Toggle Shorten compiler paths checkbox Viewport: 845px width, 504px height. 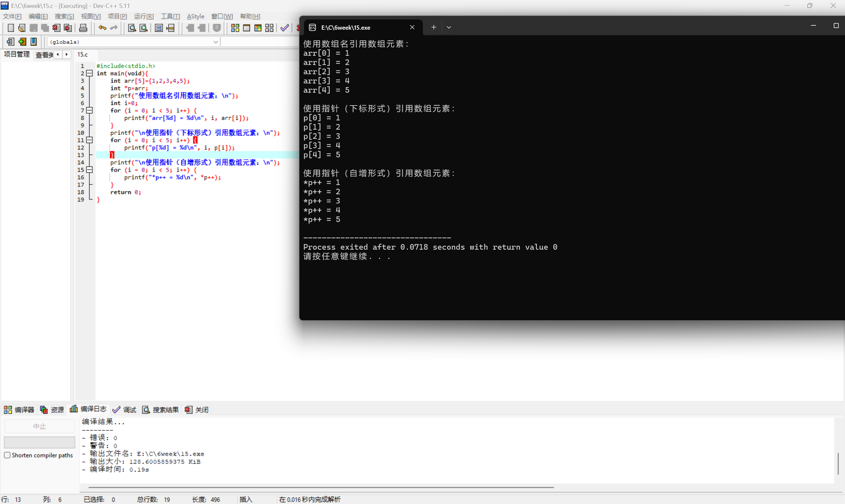click(x=7, y=455)
